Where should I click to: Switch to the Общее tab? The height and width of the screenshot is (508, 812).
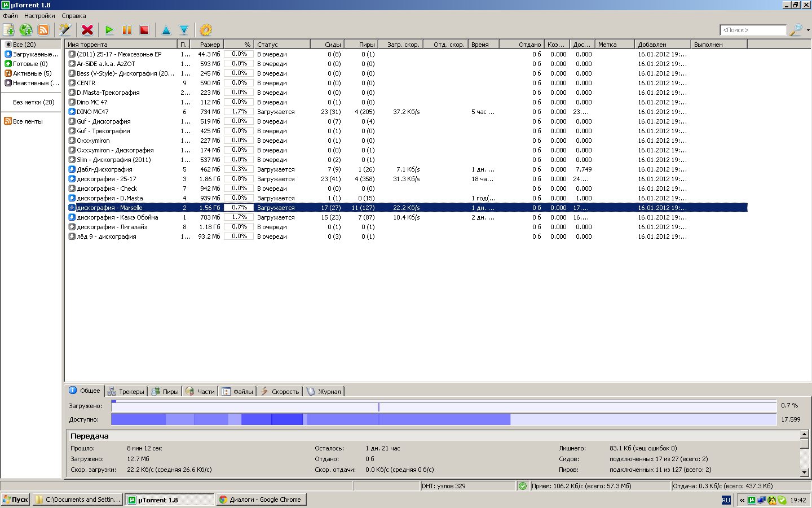(x=85, y=391)
